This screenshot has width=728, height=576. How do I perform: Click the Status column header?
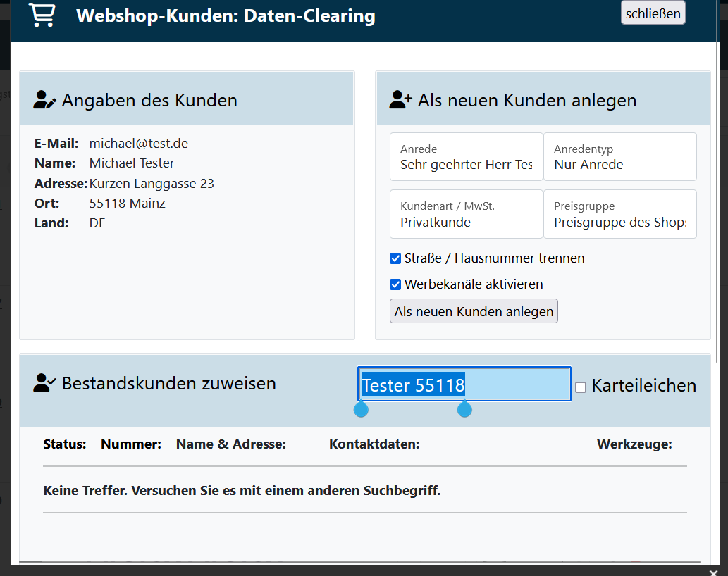(64, 444)
